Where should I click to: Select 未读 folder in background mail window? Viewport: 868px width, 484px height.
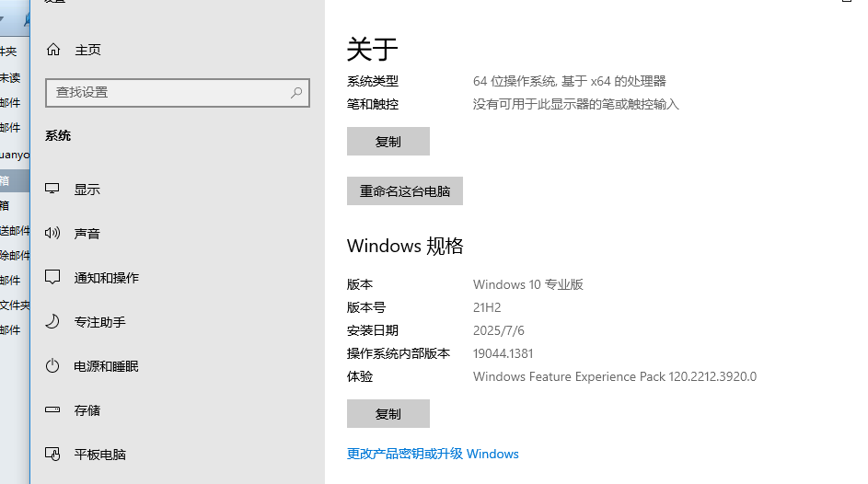click(x=10, y=78)
